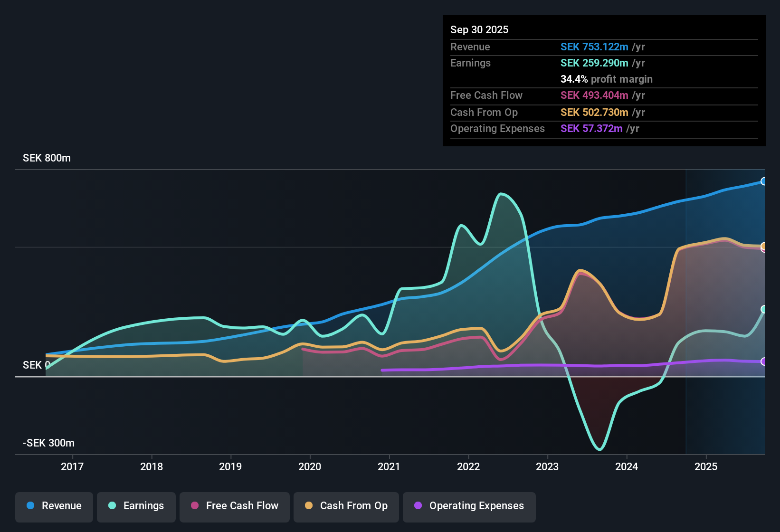The height and width of the screenshot is (532, 780).
Task: Click the pink Free Cash Flow legend dot
Action: 195,506
